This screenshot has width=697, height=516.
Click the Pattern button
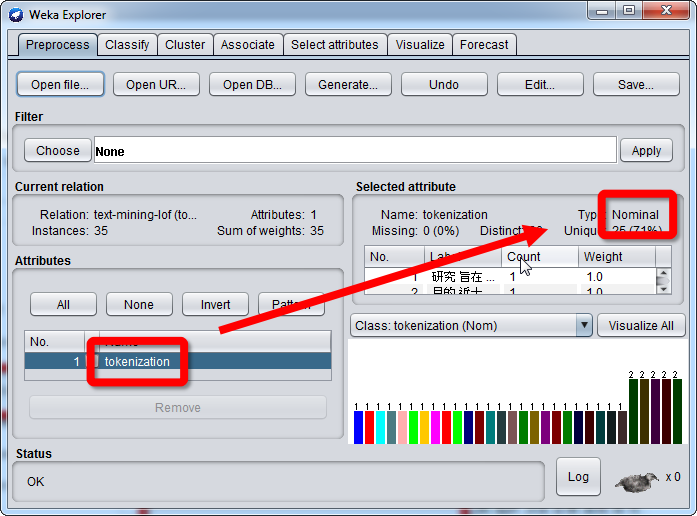pos(291,304)
